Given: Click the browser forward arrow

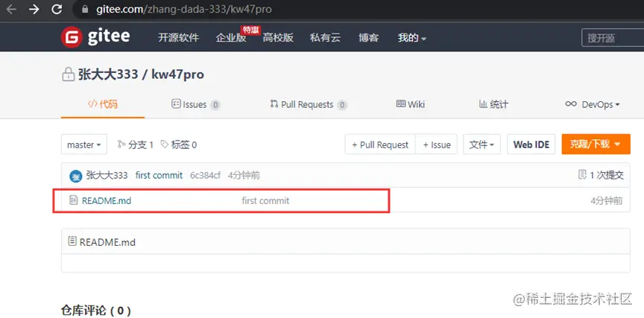Looking at the screenshot, I should 34,9.
